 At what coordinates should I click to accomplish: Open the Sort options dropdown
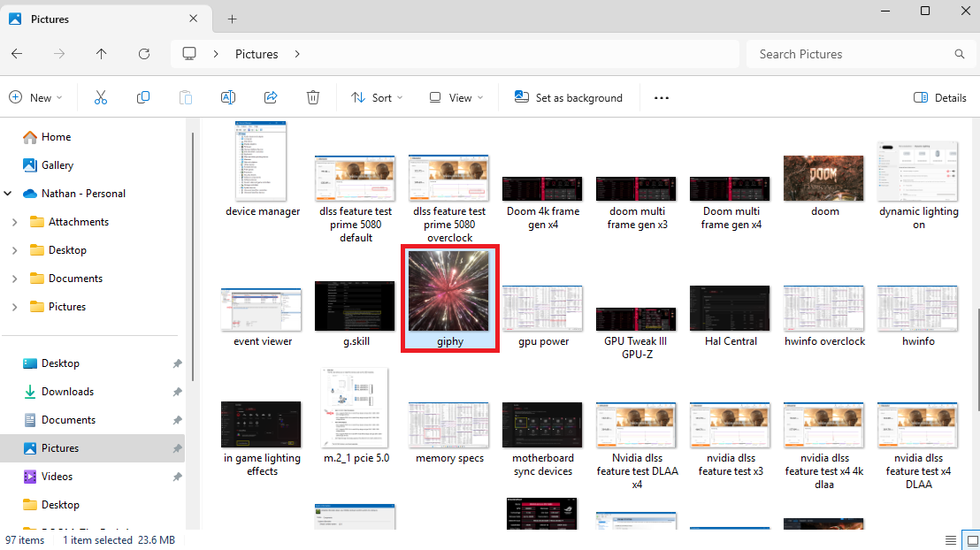[x=376, y=97]
